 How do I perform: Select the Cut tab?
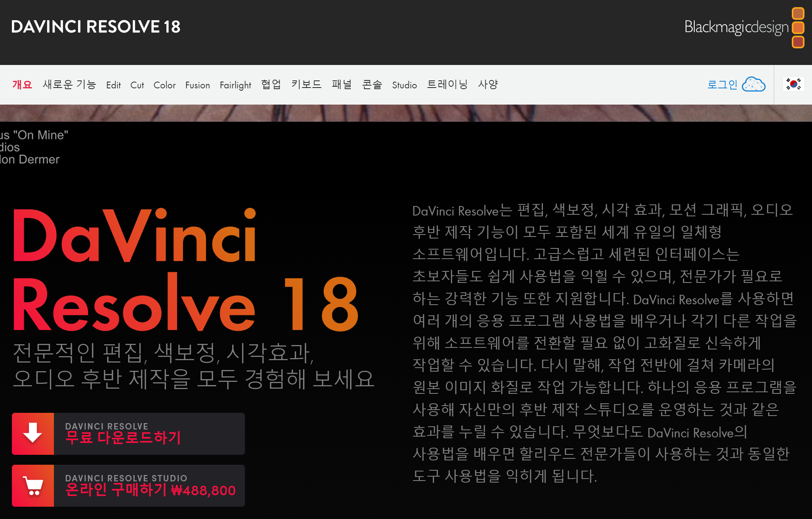point(137,85)
